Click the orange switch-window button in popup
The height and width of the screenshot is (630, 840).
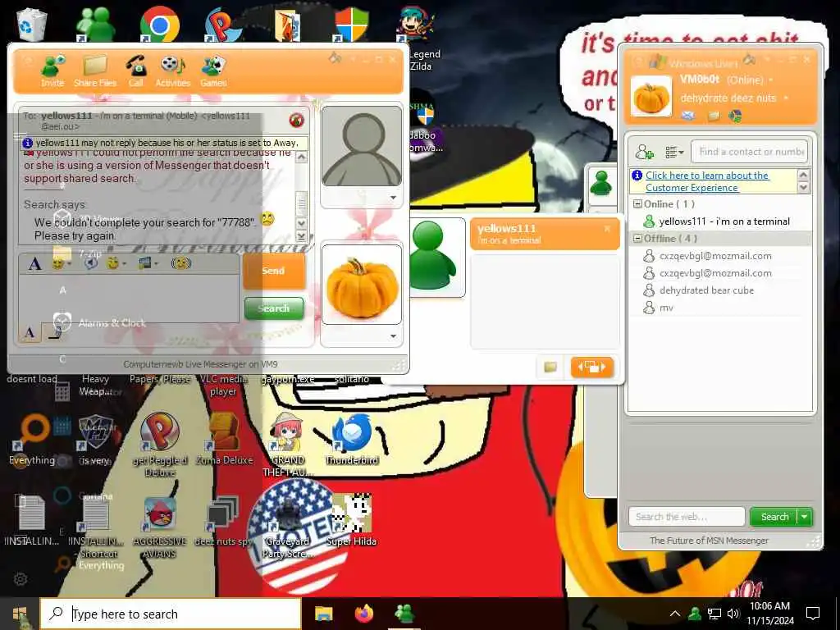[x=592, y=367]
